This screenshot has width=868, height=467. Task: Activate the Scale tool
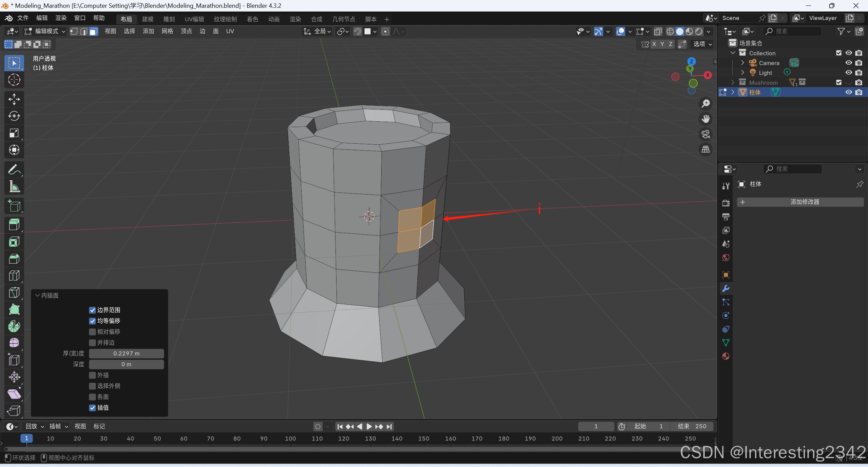tap(14, 133)
